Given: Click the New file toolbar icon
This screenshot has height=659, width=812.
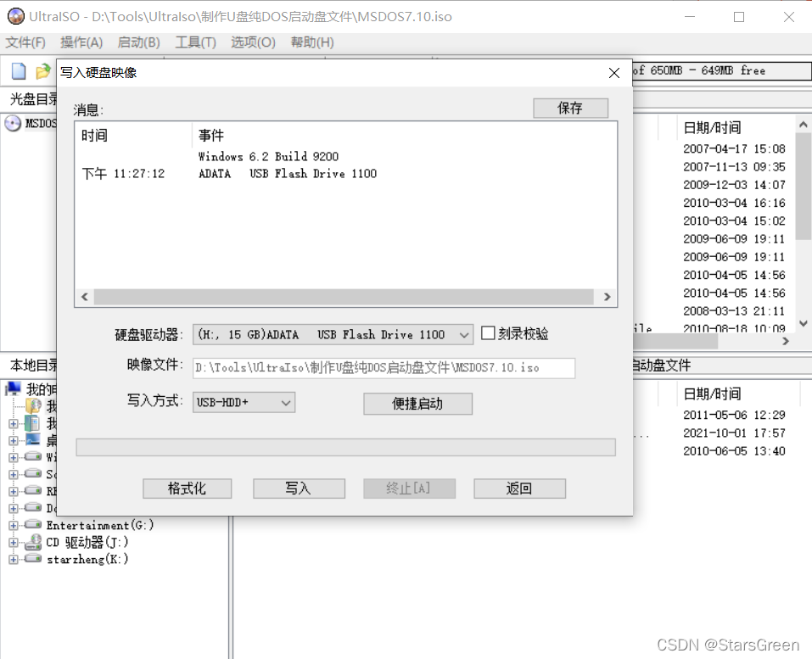Looking at the screenshot, I should point(19,71).
